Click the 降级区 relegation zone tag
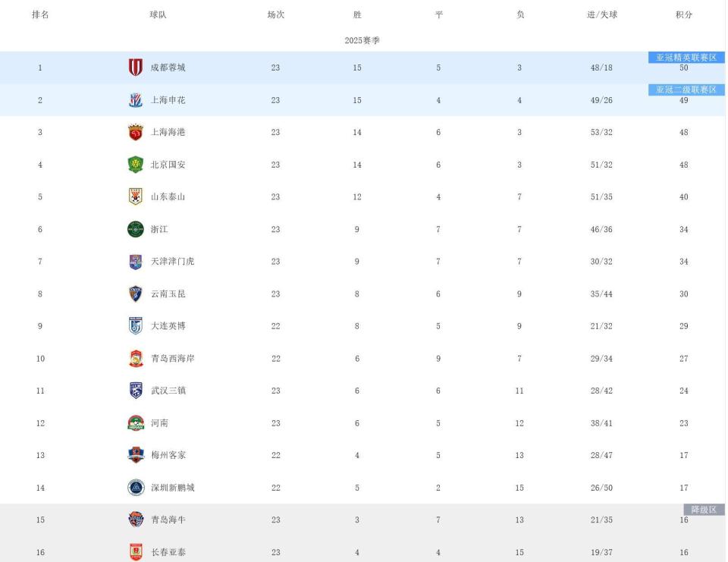Viewport: 728px width, 562px height. [x=704, y=510]
